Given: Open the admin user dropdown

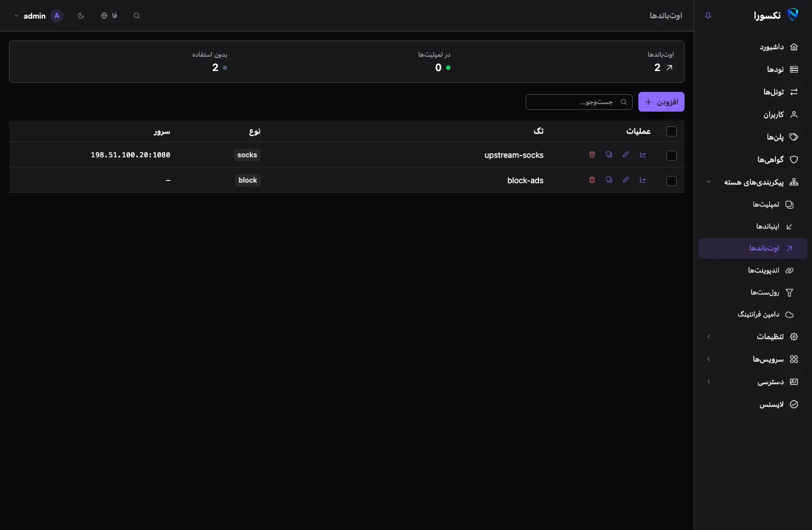Looking at the screenshot, I should [x=39, y=16].
